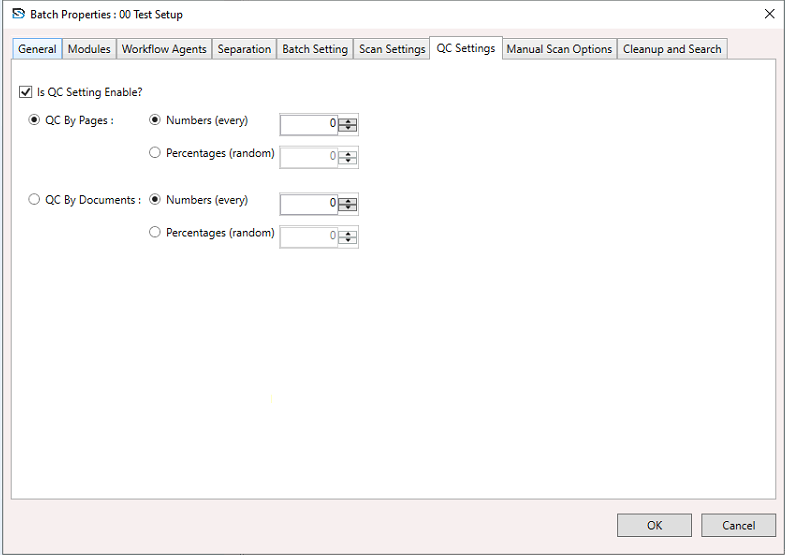
Task: Select the Batch Setting tab
Action: pyautogui.click(x=315, y=49)
